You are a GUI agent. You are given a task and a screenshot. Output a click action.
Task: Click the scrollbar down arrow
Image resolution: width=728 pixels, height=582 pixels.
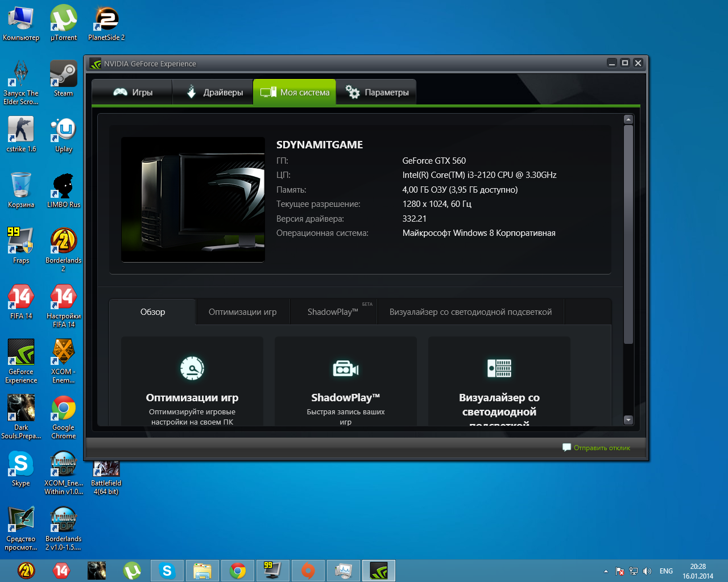point(628,420)
